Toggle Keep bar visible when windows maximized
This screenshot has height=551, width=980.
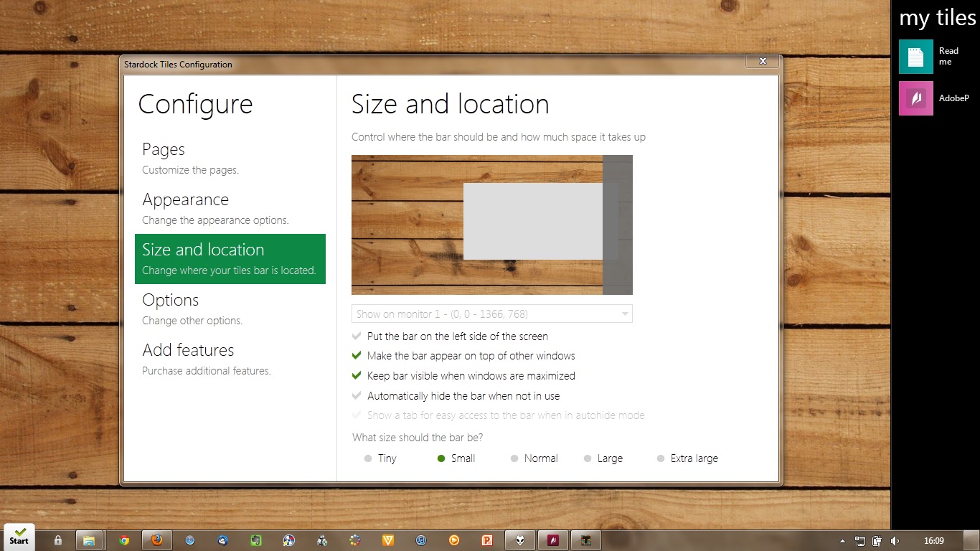(x=463, y=376)
